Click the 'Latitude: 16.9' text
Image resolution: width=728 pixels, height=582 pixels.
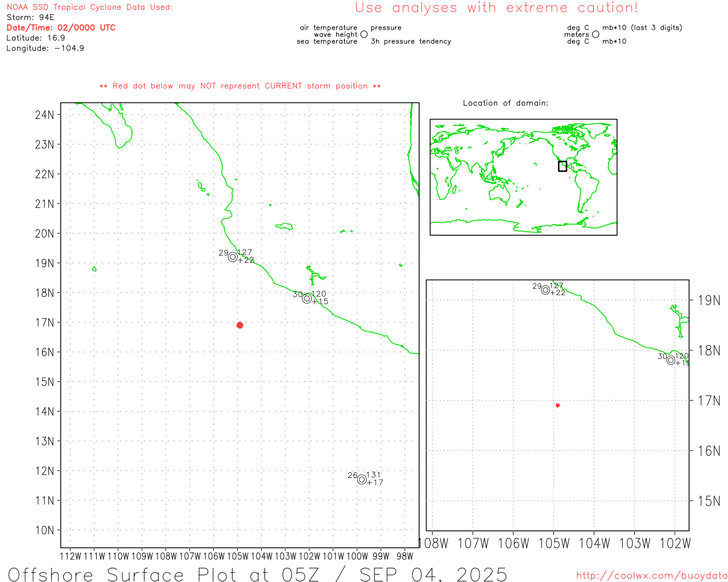click(x=36, y=38)
